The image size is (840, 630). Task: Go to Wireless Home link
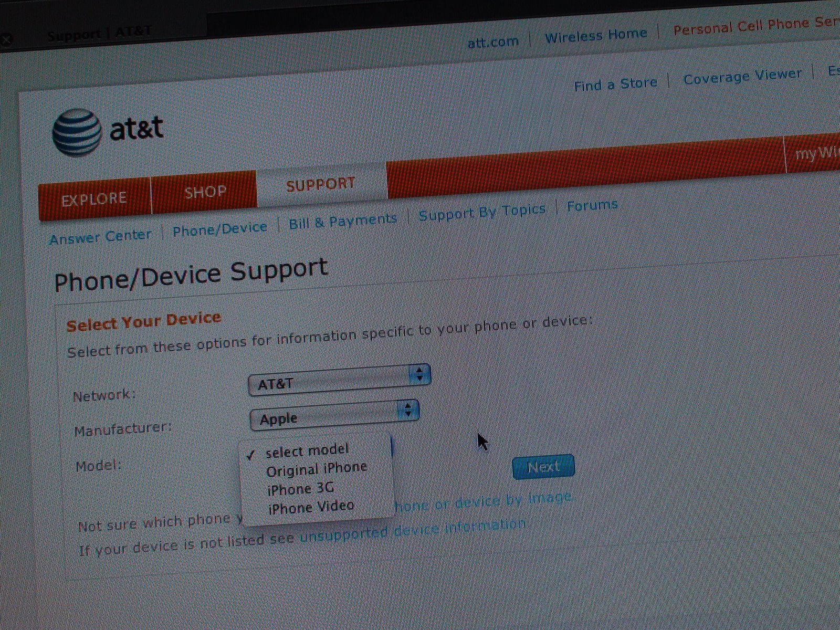(596, 36)
